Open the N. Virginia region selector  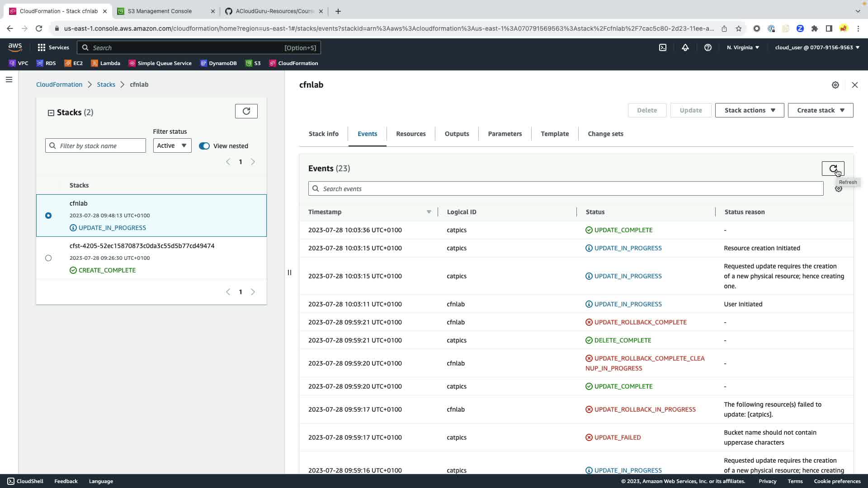pos(743,47)
